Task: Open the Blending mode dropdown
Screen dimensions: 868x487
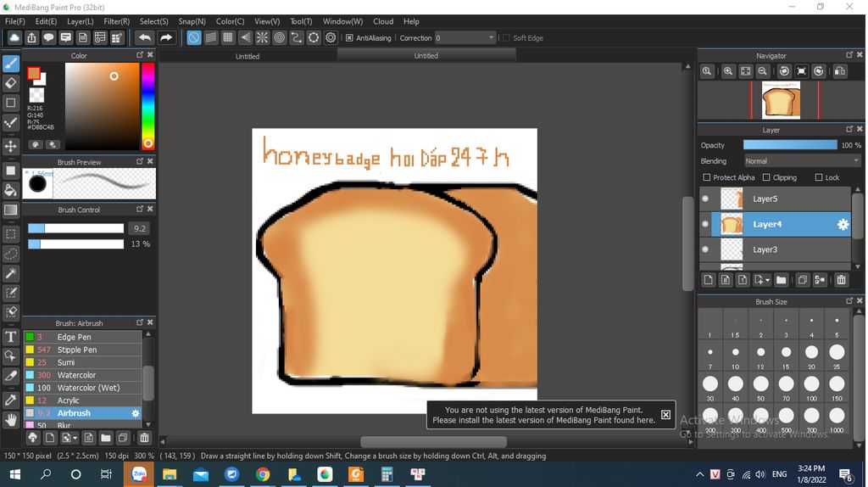Action: pos(802,160)
